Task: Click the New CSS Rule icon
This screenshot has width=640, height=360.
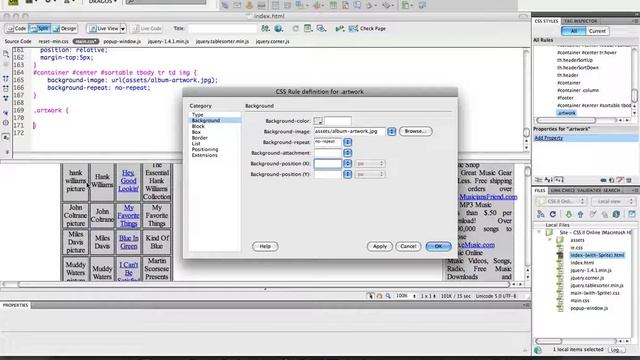Action: point(611,180)
